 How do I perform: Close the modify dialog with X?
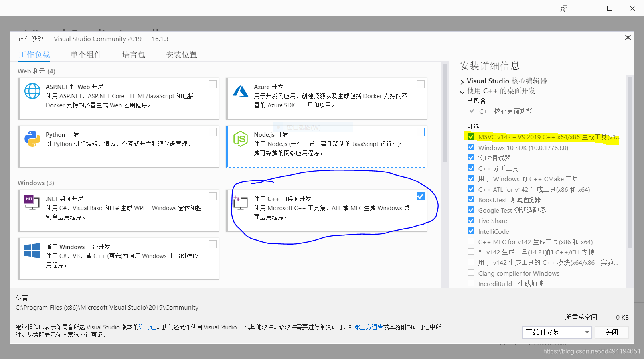click(628, 37)
